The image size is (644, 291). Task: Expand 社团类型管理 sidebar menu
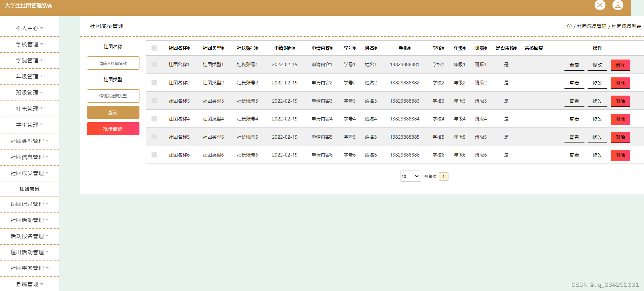click(x=29, y=141)
